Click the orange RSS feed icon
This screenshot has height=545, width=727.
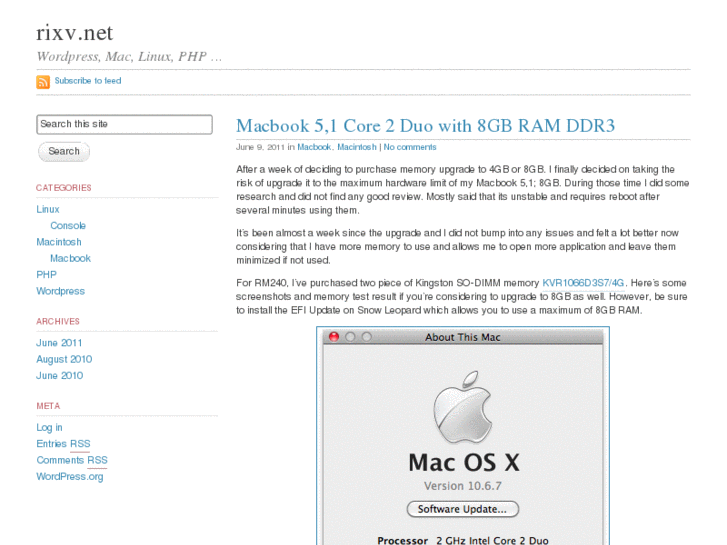point(43,82)
